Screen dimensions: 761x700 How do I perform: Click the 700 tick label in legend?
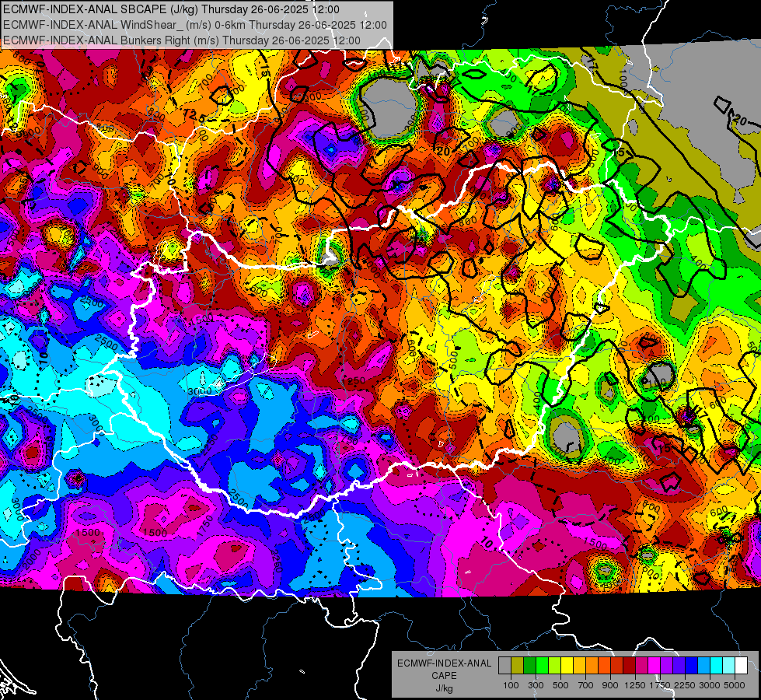(586, 685)
